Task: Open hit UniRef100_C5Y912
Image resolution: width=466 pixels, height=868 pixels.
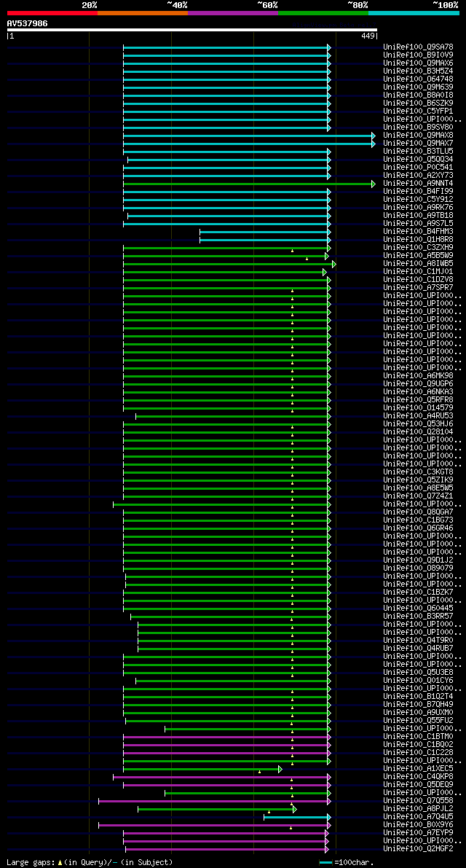Action: [418, 200]
